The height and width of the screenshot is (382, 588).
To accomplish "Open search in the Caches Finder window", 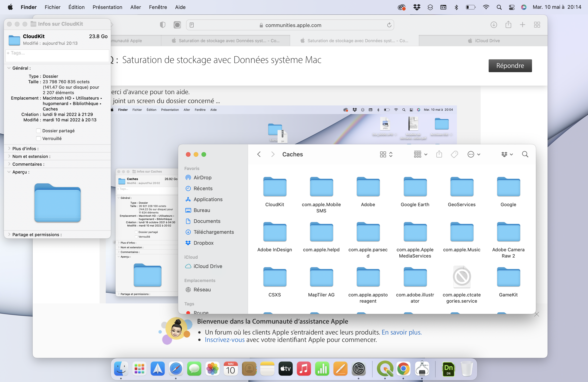I will click(525, 154).
